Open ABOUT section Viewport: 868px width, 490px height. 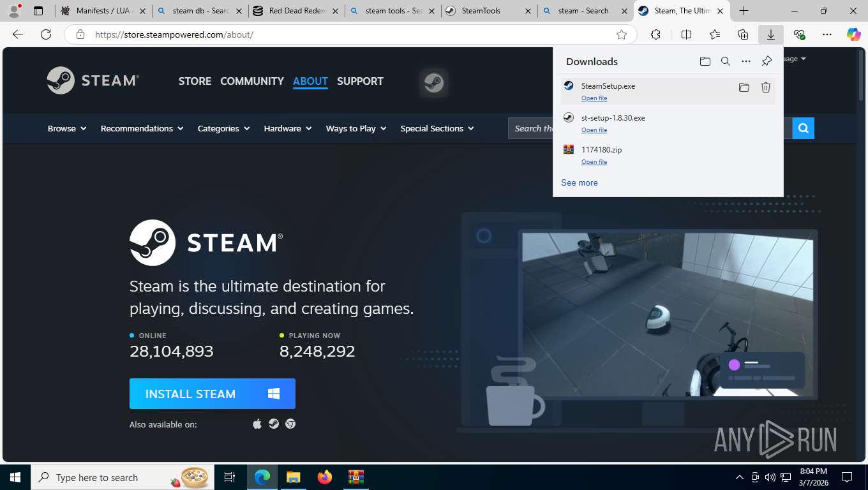(x=310, y=81)
